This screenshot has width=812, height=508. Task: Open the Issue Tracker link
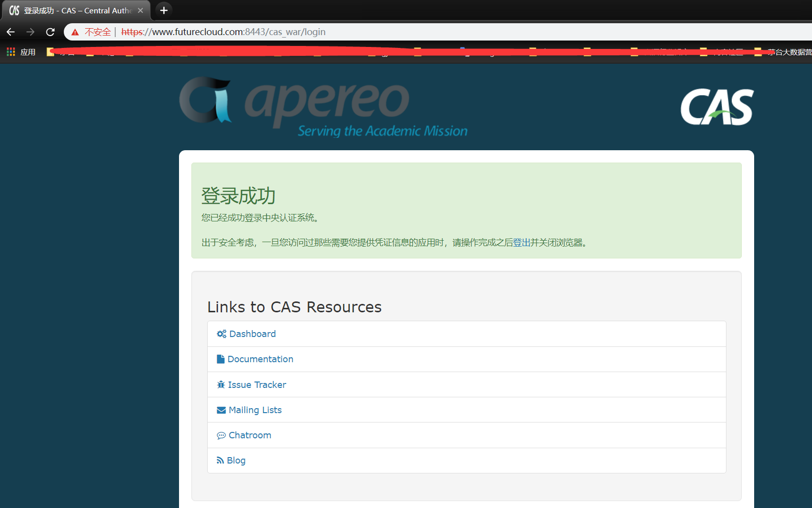point(257,385)
